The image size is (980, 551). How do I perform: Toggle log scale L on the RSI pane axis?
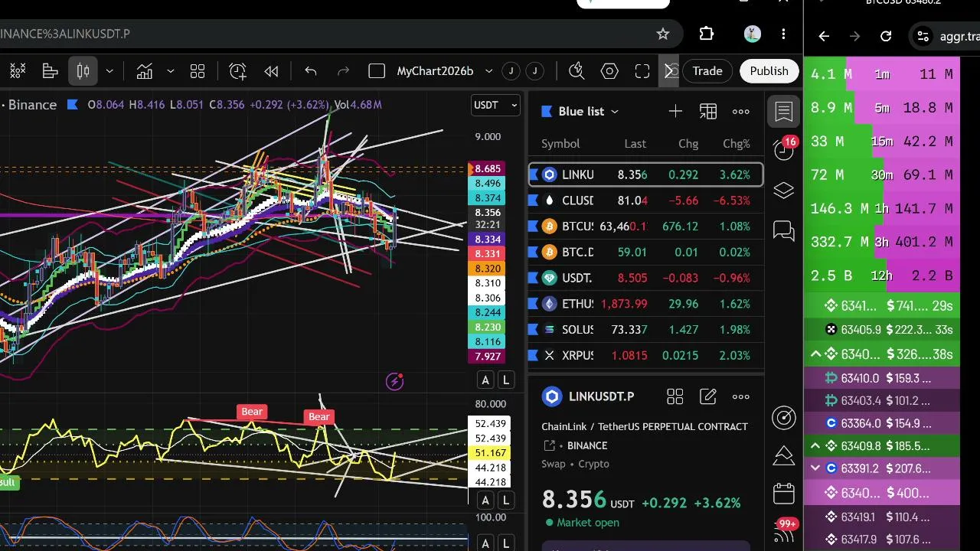506,500
